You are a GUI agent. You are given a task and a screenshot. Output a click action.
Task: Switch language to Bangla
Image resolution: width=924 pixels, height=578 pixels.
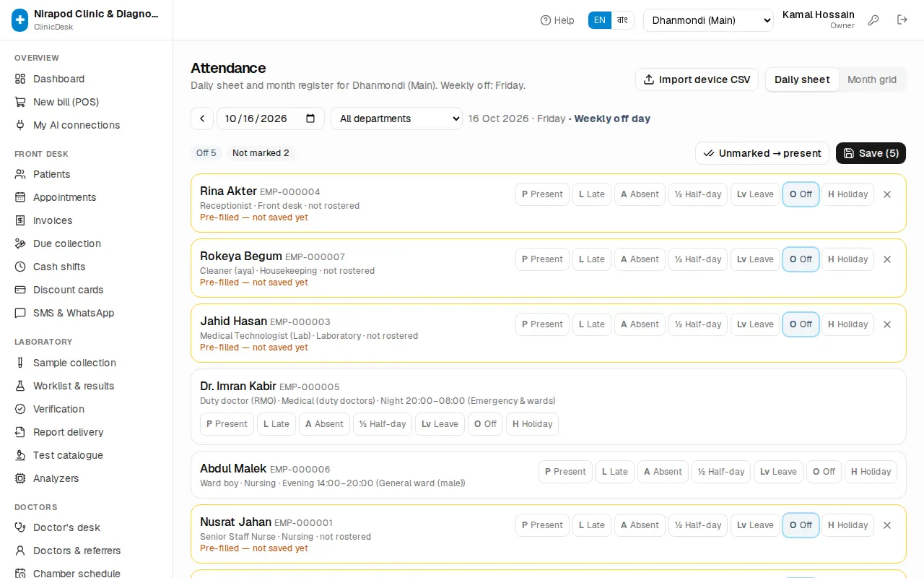622,20
